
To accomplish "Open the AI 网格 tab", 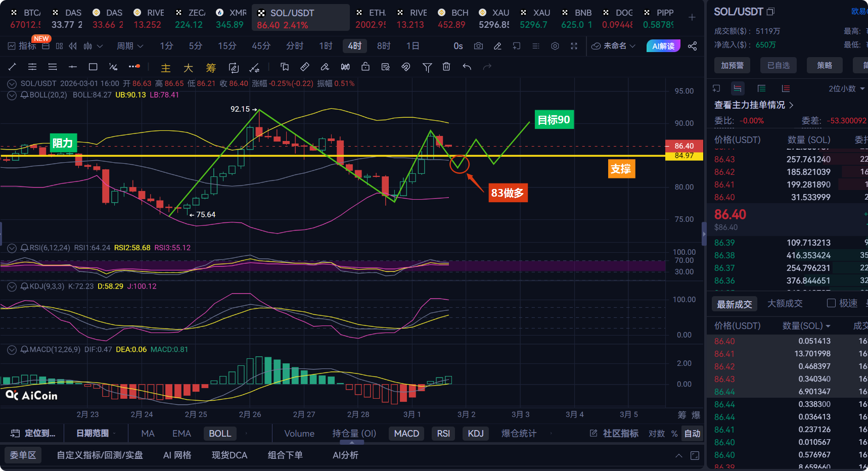I will 177,455.
